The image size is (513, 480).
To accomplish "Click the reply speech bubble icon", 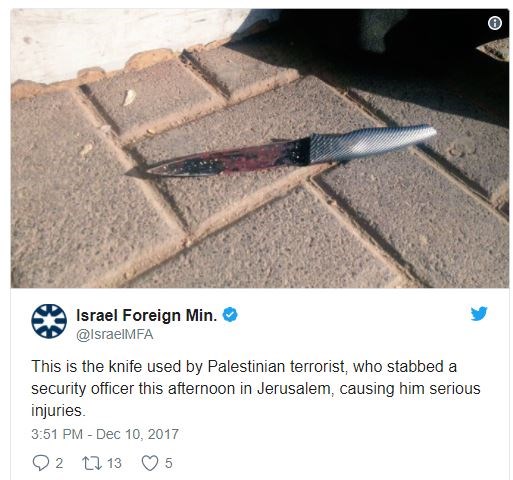I will pyautogui.click(x=41, y=463).
